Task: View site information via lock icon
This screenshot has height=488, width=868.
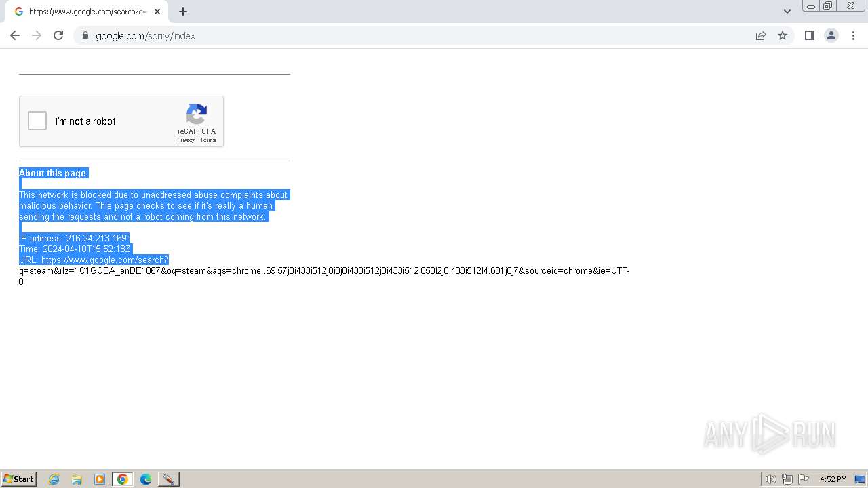Action: point(85,35)
